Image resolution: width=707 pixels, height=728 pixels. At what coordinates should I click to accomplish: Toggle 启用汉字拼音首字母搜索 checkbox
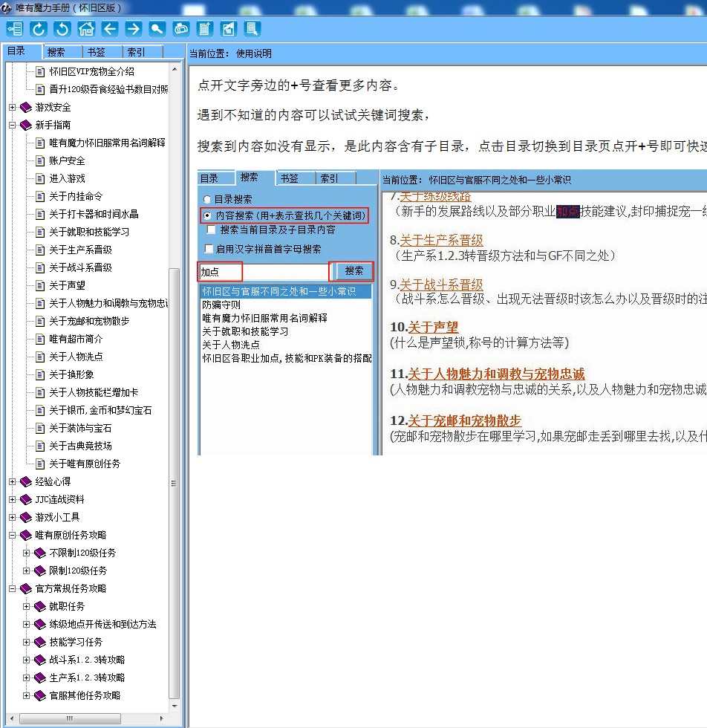pyautogui.click(x=209, y=250)
